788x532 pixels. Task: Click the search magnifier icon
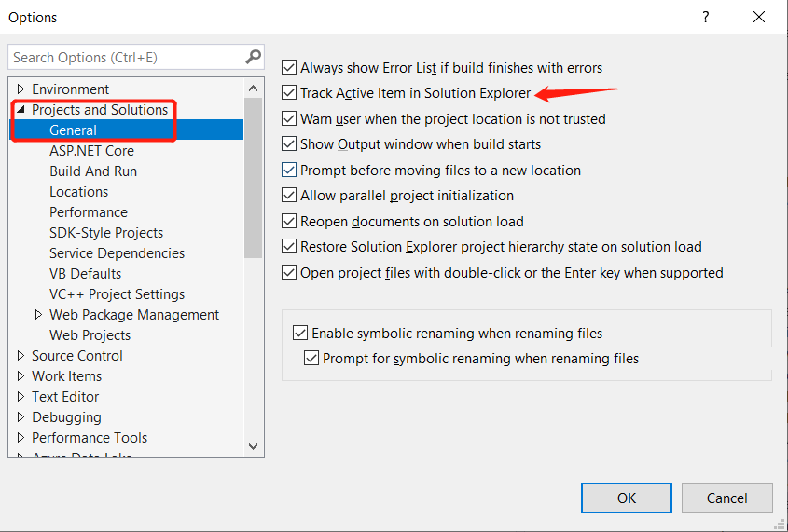[254, 57]
